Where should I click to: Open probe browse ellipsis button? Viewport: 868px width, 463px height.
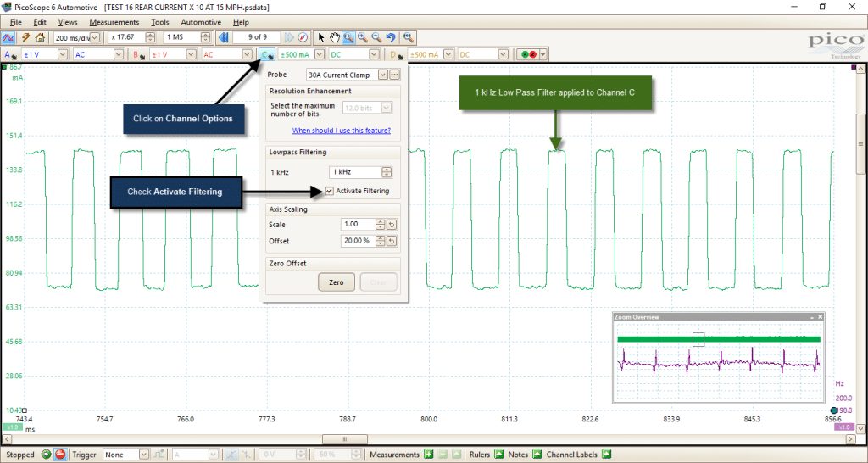tap(394, 75)
